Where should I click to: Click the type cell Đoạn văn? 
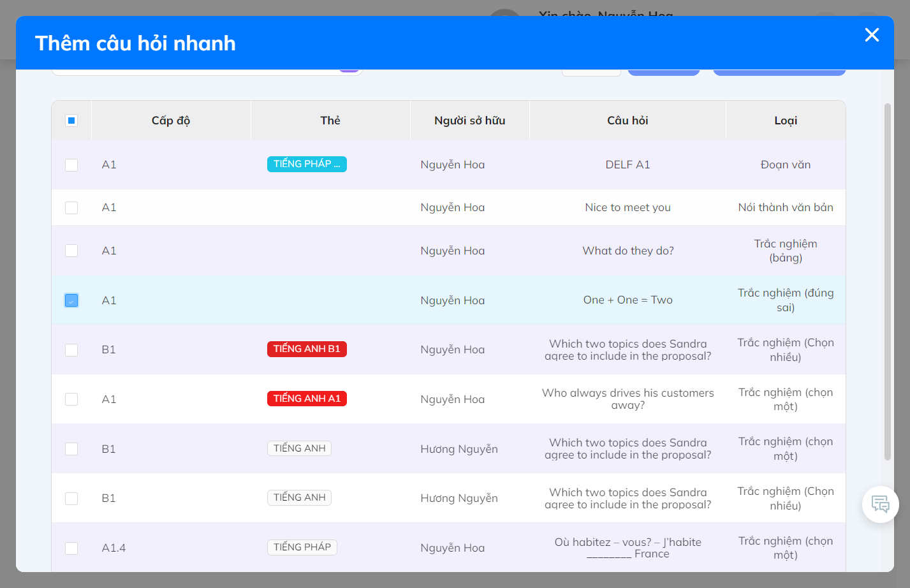point(786,165)
